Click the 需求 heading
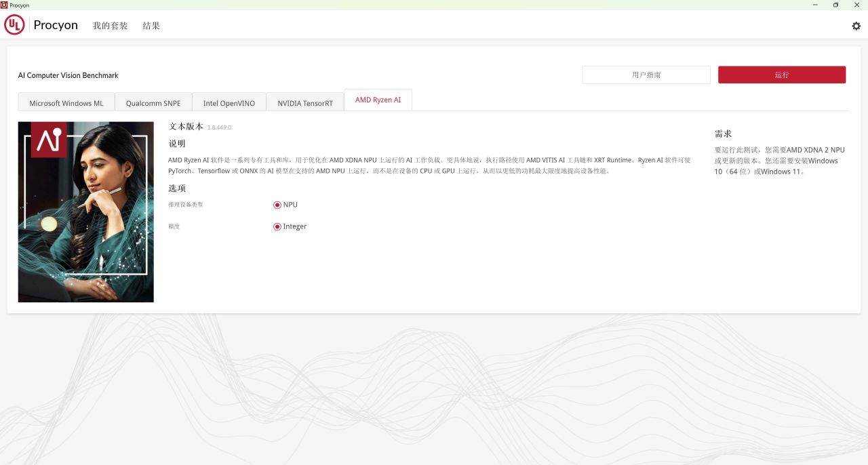Viewport: 868px width, 465px height. 723,134
